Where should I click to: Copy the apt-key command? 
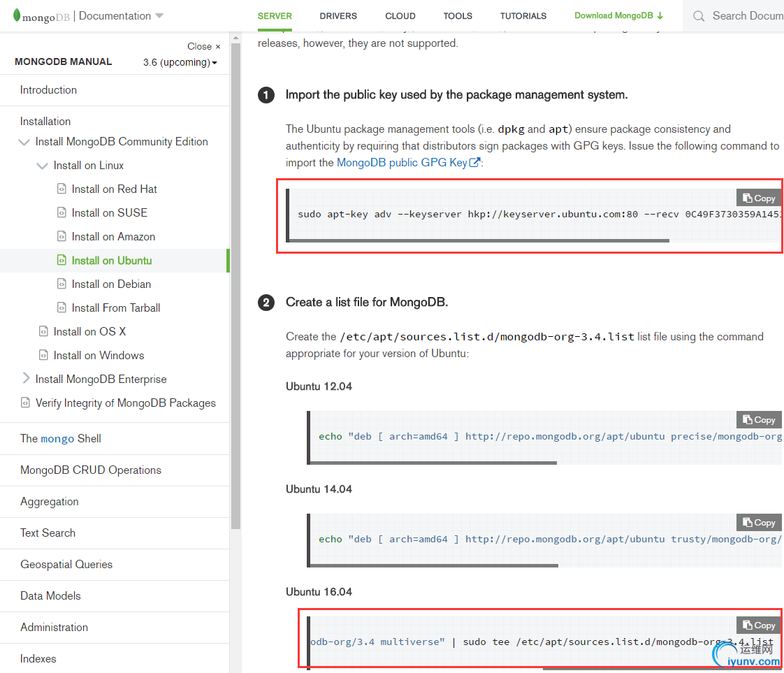(x=759, y=198)
